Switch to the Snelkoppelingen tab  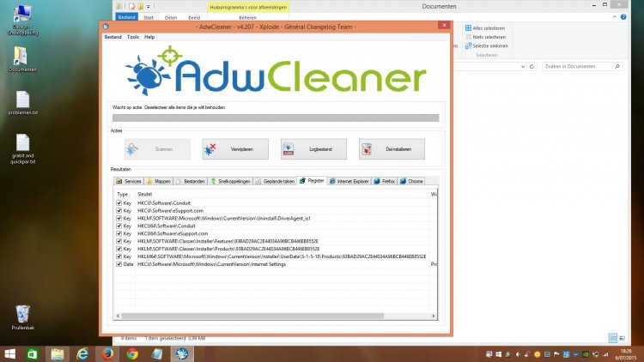point(230,181)
